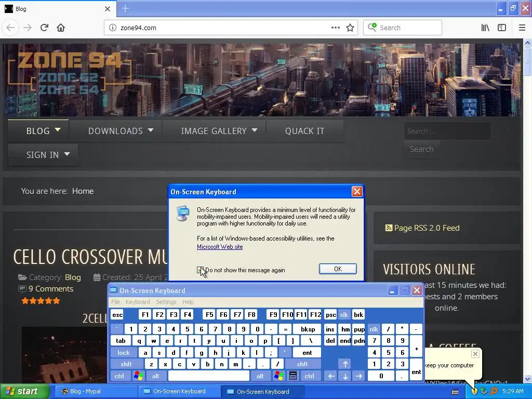
Task: Toggle Do not show this message again
Action: click(200, 270)
